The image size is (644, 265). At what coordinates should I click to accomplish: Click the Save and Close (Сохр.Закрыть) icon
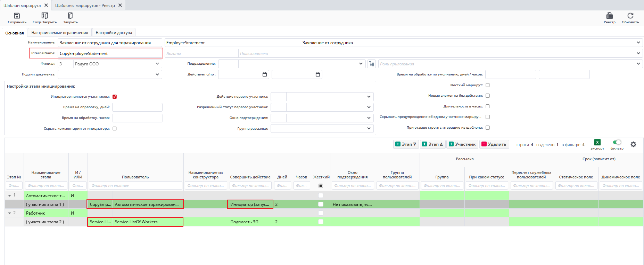(44, 16)
